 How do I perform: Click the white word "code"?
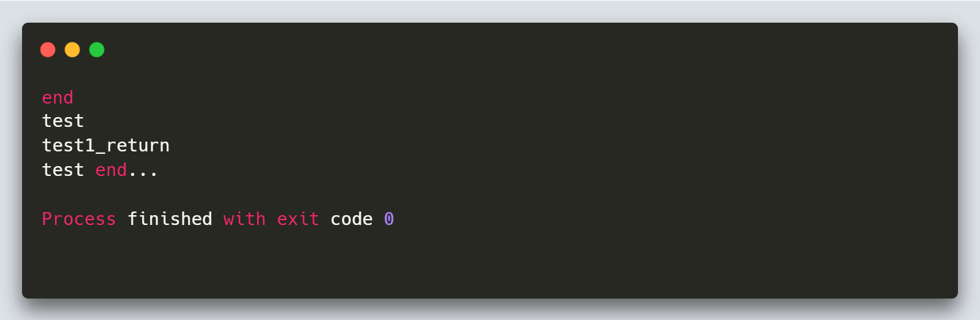pos(352,219)
